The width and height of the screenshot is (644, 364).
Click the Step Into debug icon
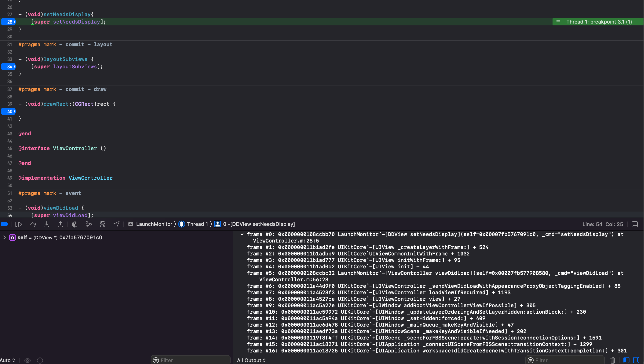pyautogui.click(x=46, y=224)
